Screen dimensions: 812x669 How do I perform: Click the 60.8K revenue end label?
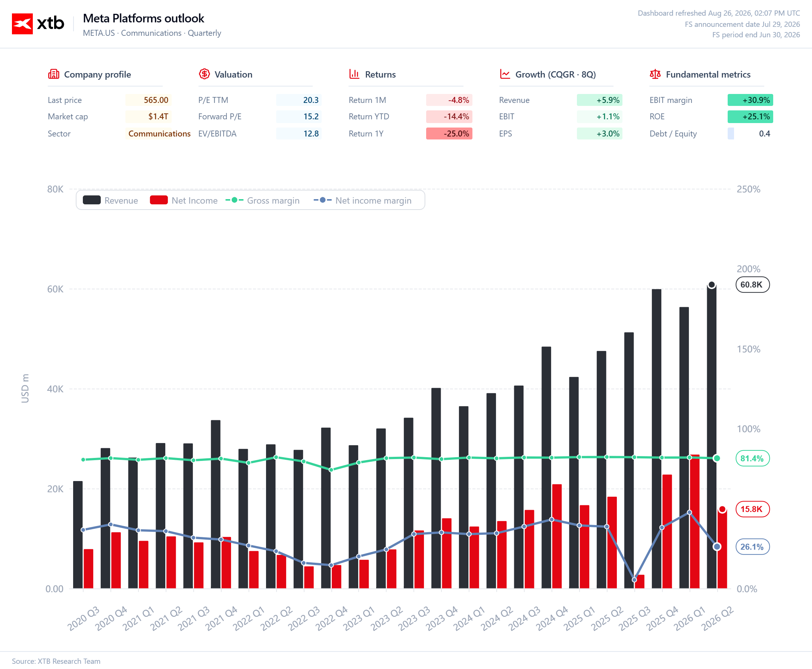752,285
